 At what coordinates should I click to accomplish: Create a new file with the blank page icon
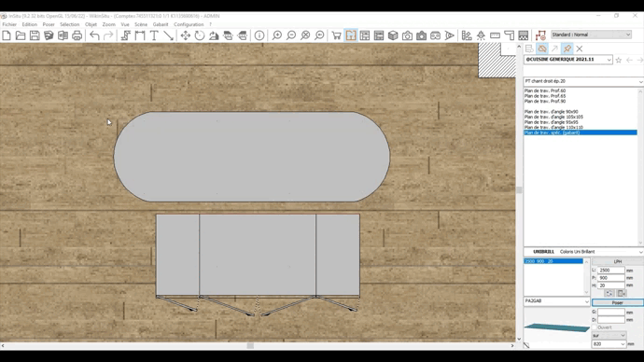click(7, 35)
